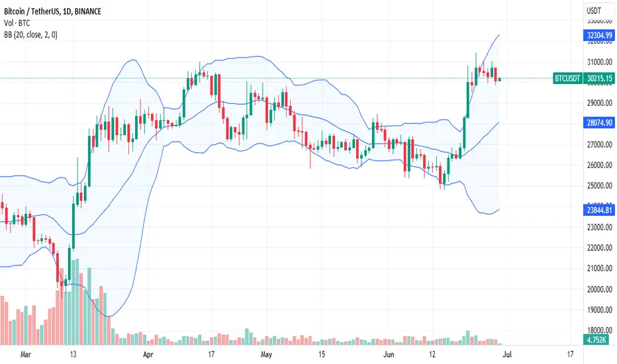This screenshot has height=364, width=617.
Task: Click the Mar date on the time axis
Action: 25,355
